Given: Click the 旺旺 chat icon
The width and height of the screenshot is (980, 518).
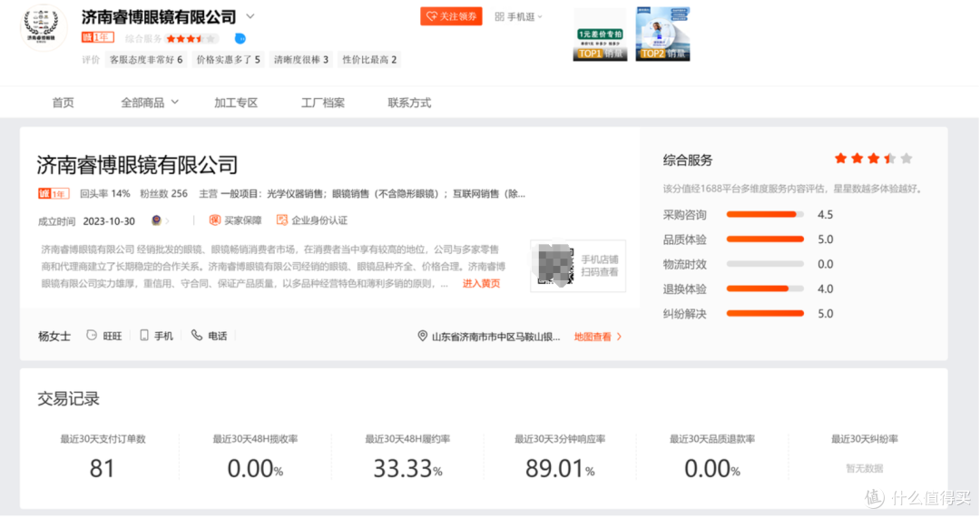Looking at the screenshot, I should coord(92,336).
